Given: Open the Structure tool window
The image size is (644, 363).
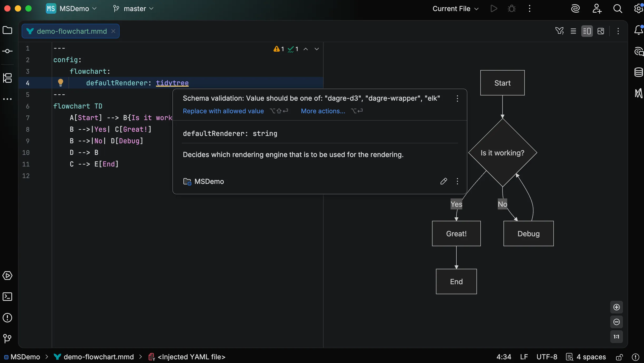Looking at the screenshot, I should click(8, 78).
